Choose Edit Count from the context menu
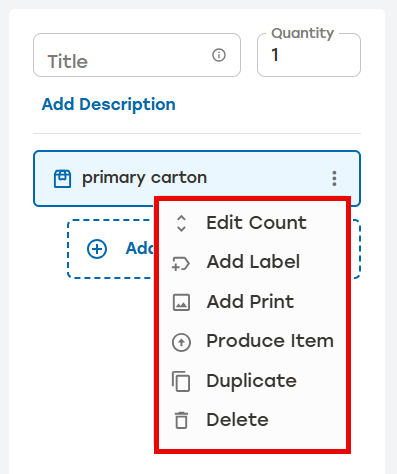The image size is (397, 474). (x=252, y=223)
